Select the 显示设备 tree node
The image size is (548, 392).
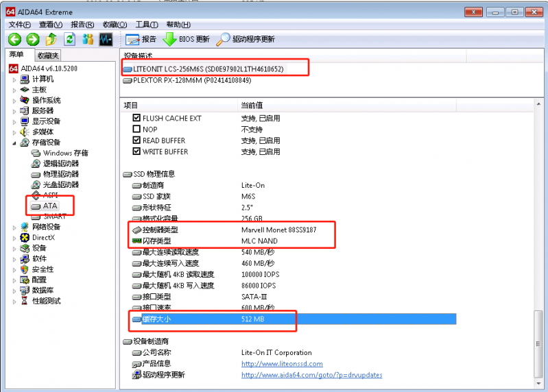click(x=40, y=121)
